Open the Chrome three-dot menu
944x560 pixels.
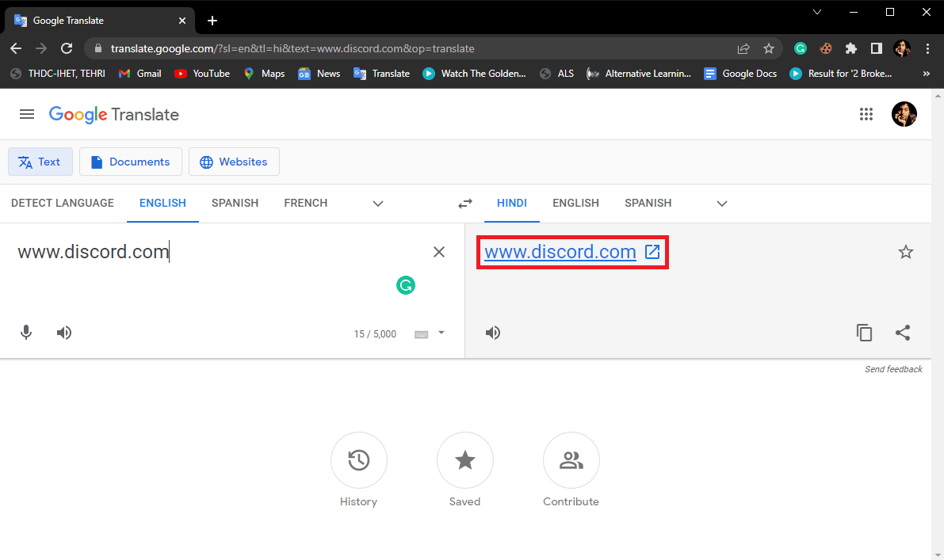927,49
